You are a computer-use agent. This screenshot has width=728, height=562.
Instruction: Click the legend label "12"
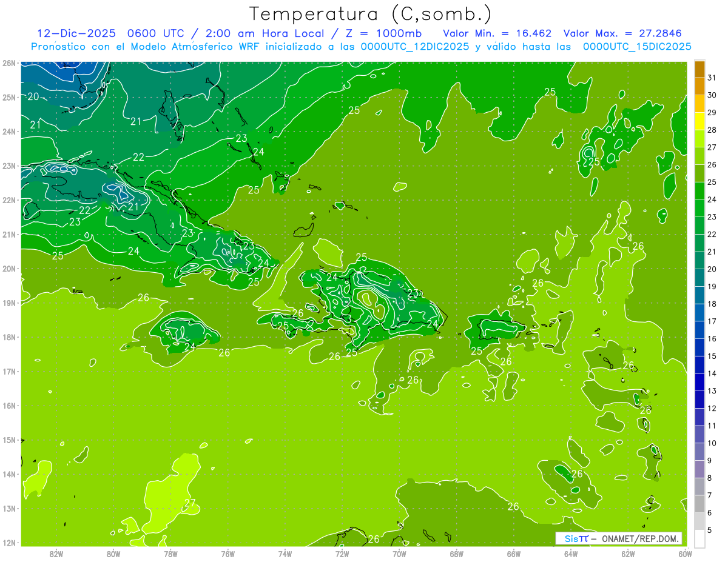tap(712, 408)
